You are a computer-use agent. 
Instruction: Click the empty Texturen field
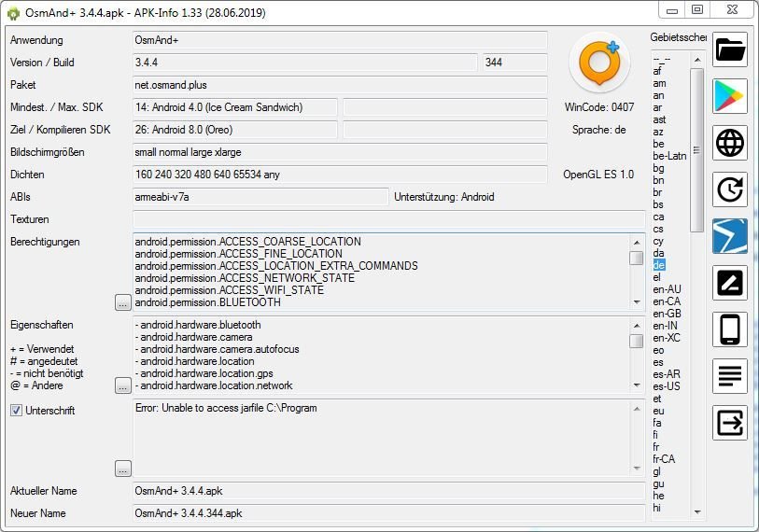click(388, 219)
